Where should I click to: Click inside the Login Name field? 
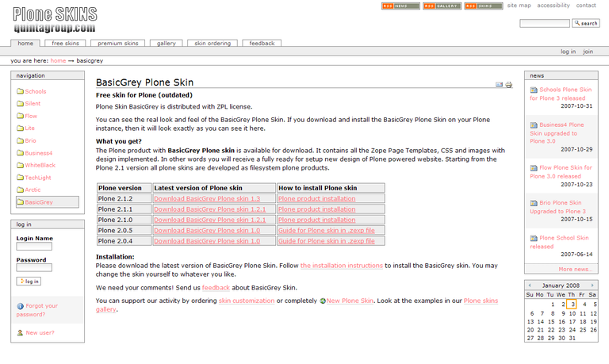click(x=34, y=247)
